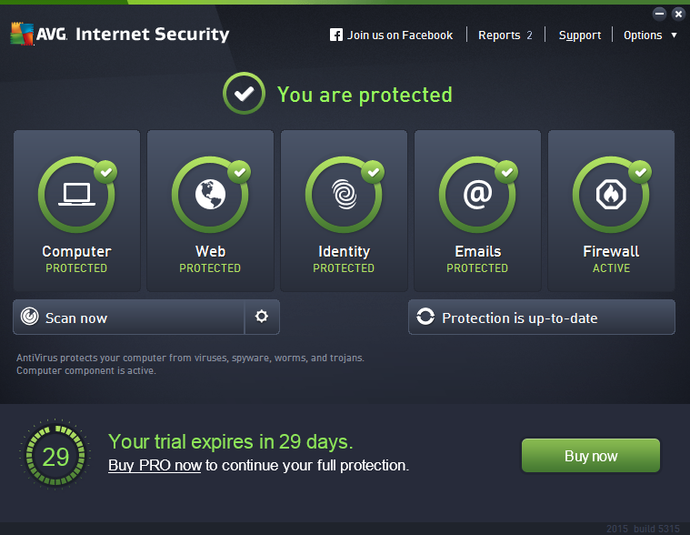Click the Facebook logo icon
Viewport: 690px width, 535px height.
pos(336,35)
